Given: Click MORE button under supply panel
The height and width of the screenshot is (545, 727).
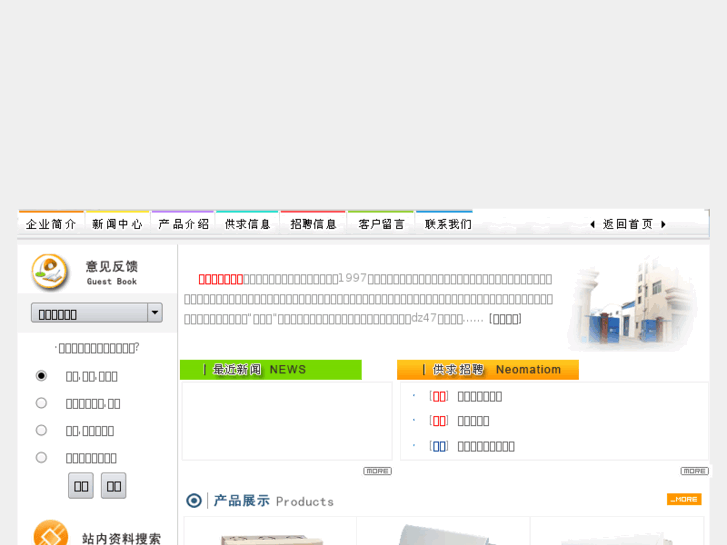Looking at the screenshot, I should [695, 471].
